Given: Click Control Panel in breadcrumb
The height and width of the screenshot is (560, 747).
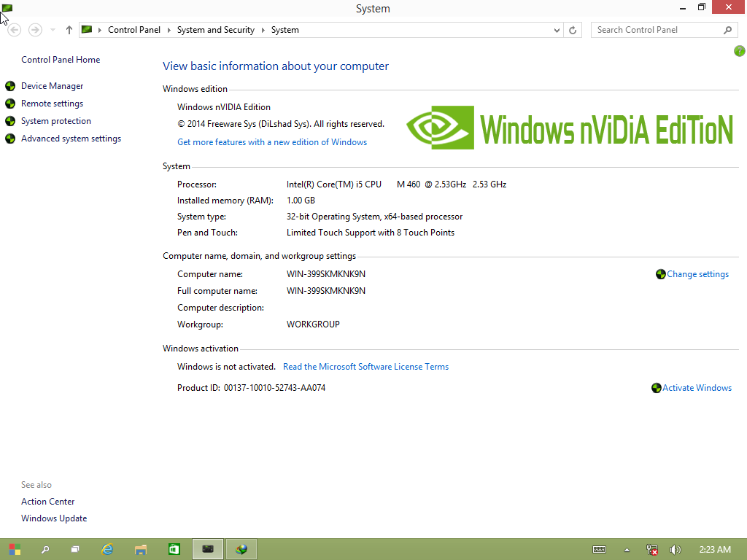Looking at the screenshot, I should (134, 30).
